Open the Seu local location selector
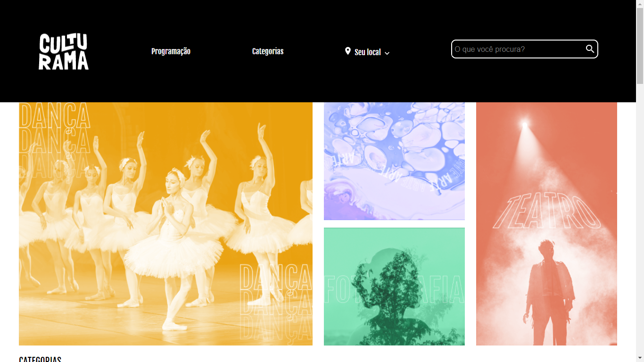 [x=368, y=52]
